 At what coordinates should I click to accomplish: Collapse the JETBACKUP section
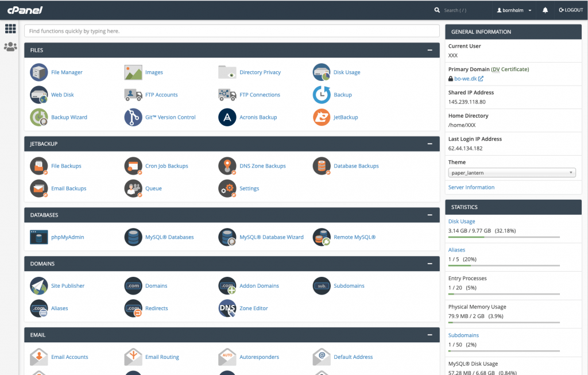430,144
